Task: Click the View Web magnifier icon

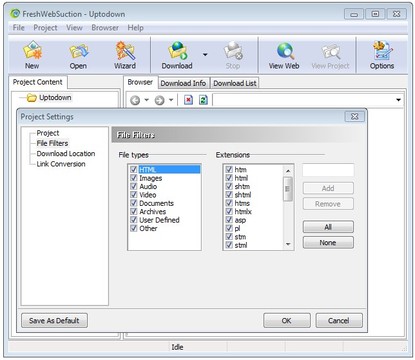Action: click(285, 51)
